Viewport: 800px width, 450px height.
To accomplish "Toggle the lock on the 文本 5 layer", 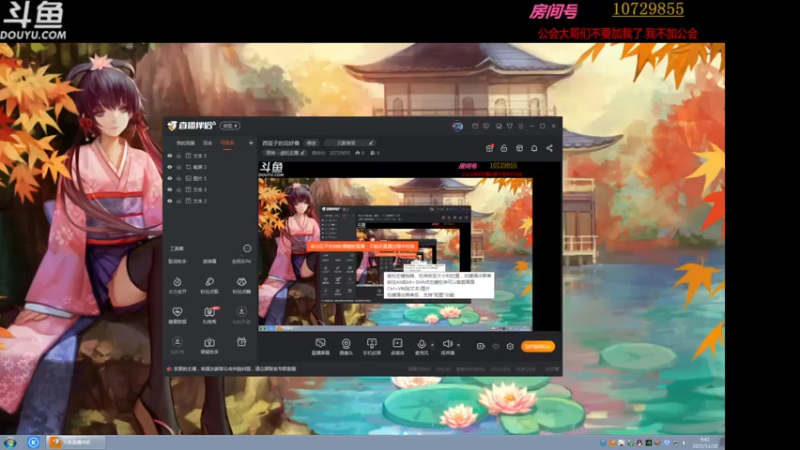I will (179, 156).
